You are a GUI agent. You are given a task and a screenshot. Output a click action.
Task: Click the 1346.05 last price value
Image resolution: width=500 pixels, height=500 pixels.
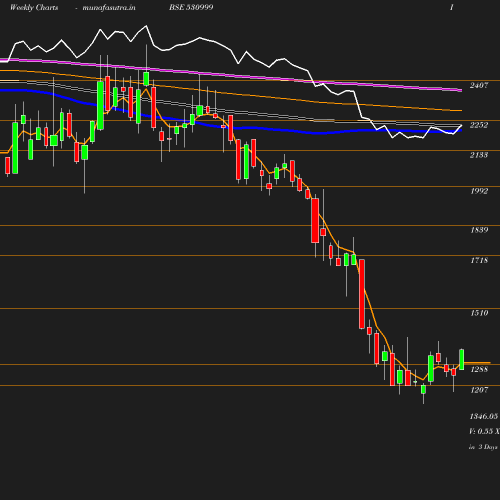click(484, 416)
